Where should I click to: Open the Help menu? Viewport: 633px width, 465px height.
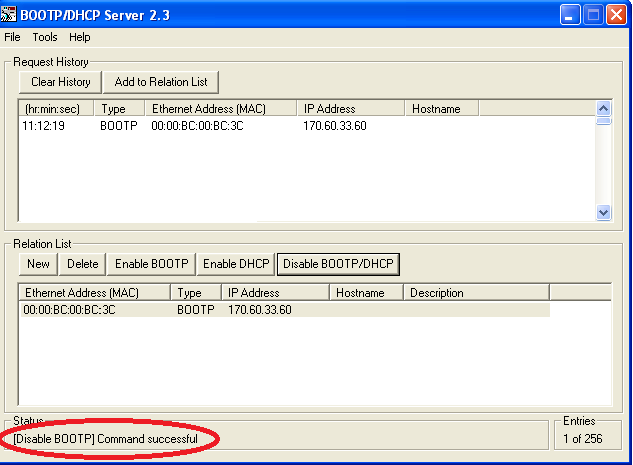click(80, 37)
